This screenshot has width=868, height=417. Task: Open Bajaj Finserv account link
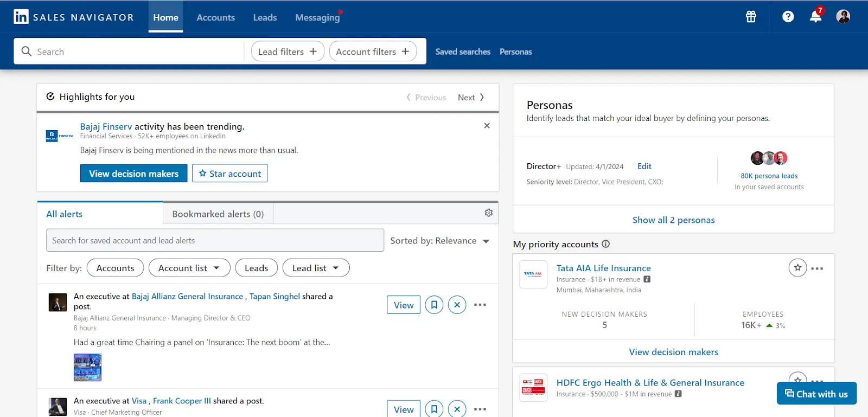(x=106, y=126)
